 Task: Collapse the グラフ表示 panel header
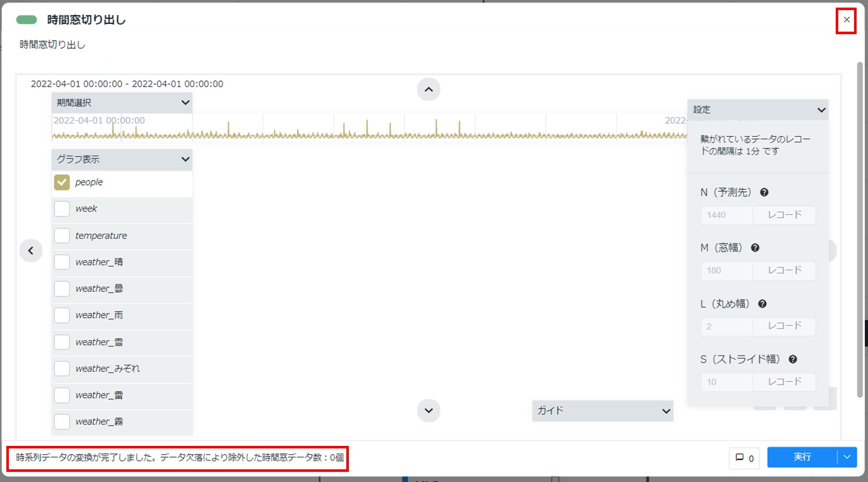pyautogui.click(x=122, y=160)
